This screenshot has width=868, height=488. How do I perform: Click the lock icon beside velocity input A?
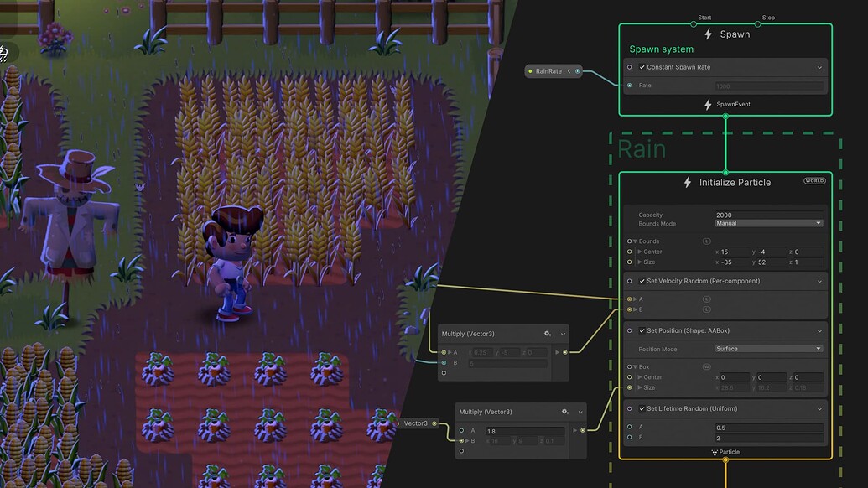coord(705,300)
